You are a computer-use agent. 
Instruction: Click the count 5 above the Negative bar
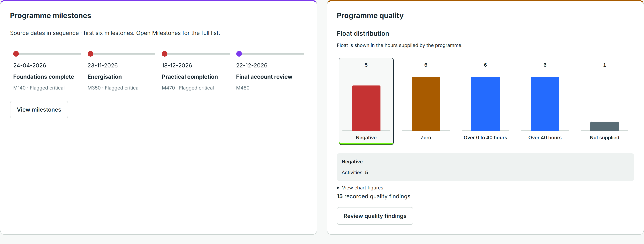366,65
